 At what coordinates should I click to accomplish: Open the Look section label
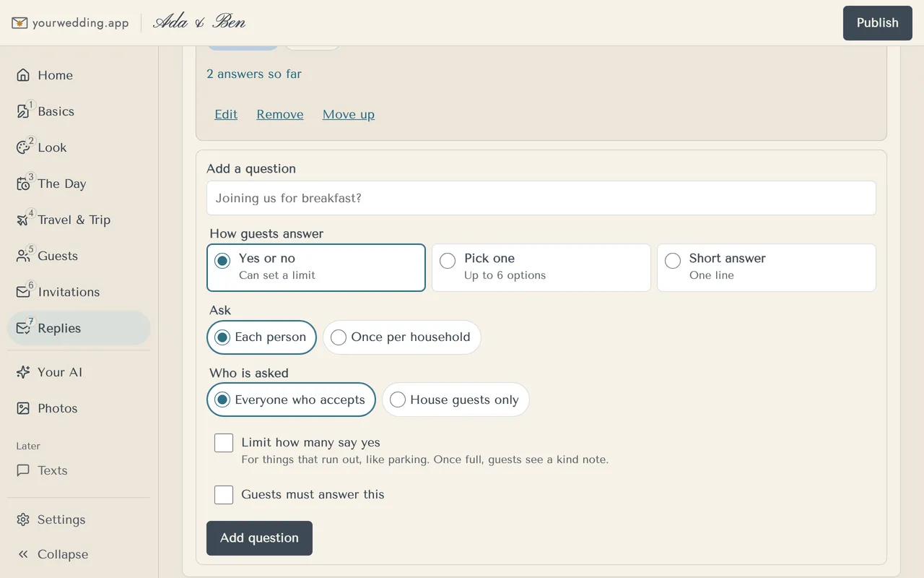(x=52, y=147)
